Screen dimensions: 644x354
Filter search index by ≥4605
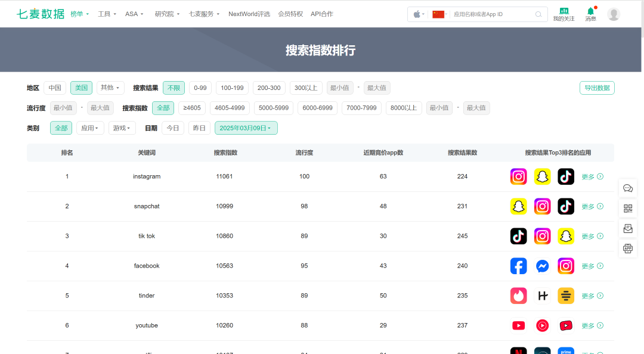(x=192, y=108)
